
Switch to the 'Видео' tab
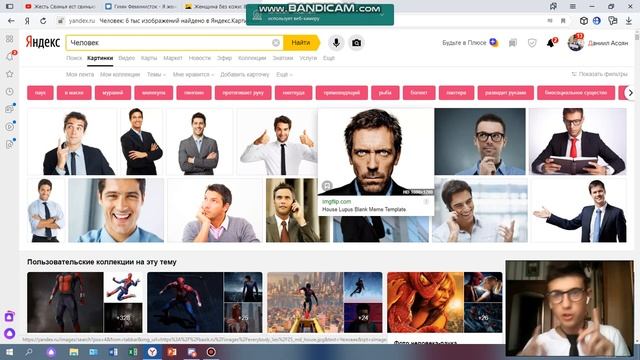click(127, 58)
